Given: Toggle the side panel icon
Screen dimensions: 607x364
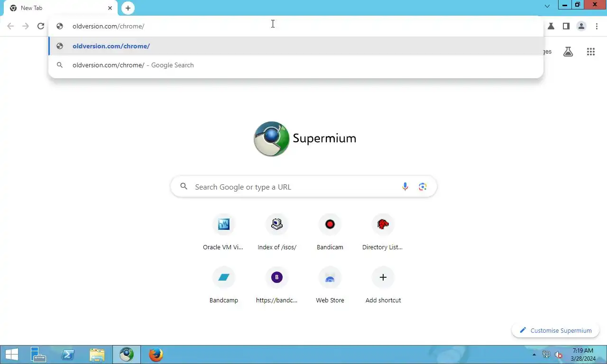Looking at the screenshot, I should pos(566,26).
